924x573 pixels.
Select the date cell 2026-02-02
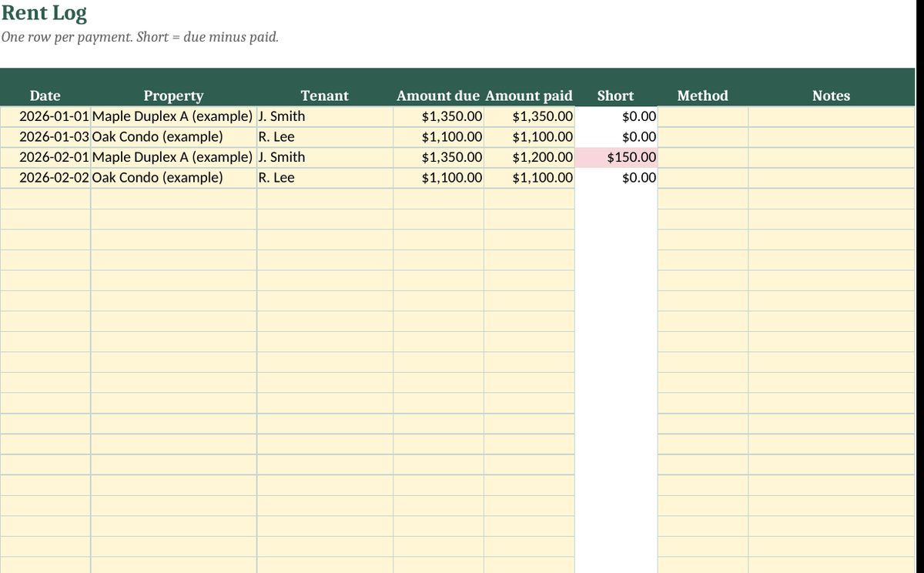(x=45, y=178)
